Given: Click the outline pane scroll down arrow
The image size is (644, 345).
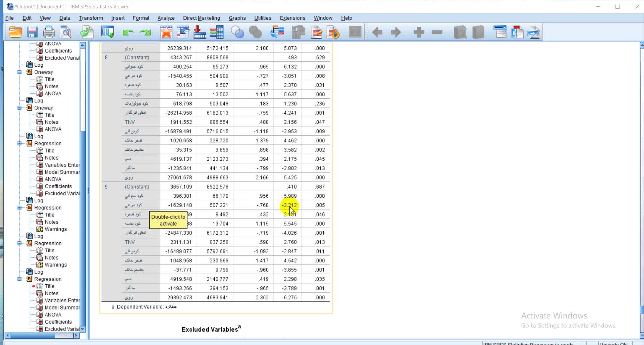Looking at the screenshot, I should coord(83,329).
